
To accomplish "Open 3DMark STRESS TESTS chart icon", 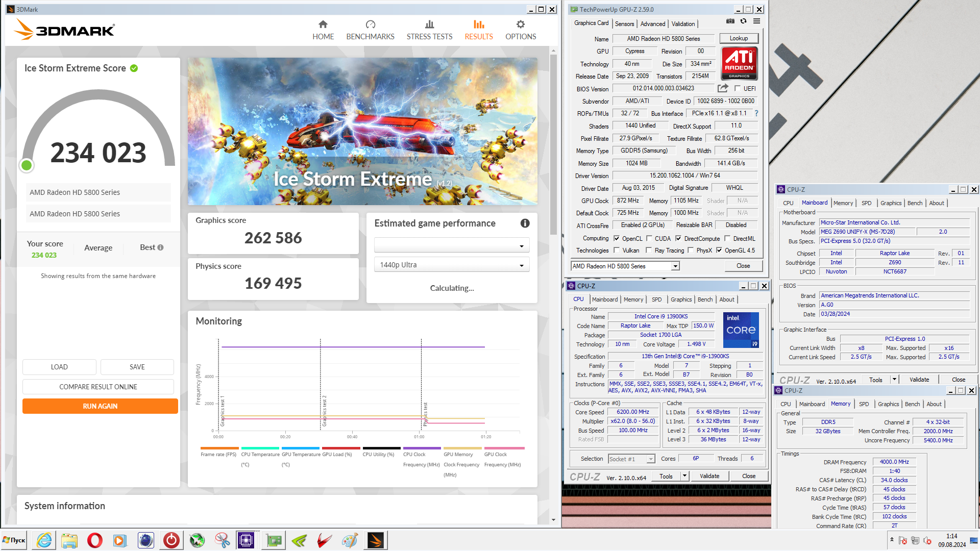I will tap(429, 24).
